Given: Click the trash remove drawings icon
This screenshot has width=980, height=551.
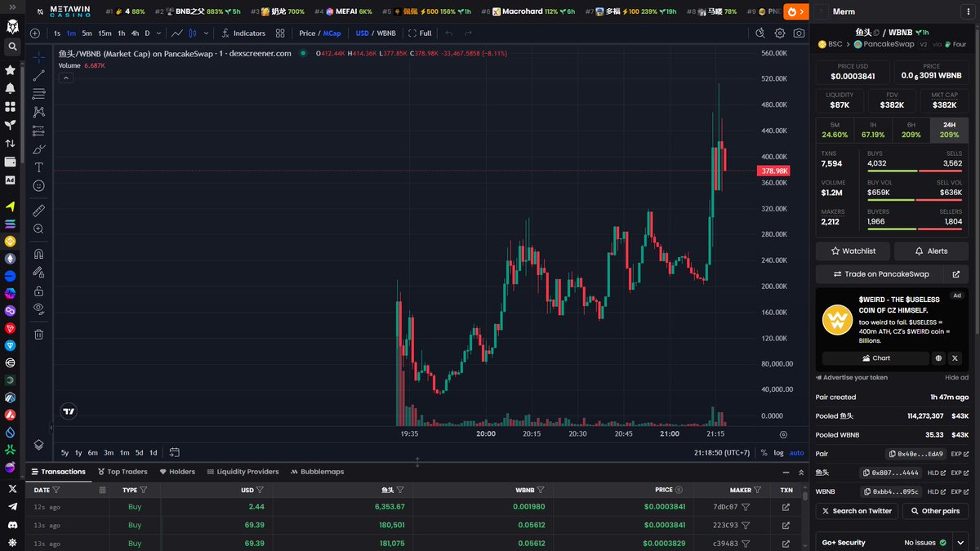Looking at the screenshot, I should [x=38, y=334].
